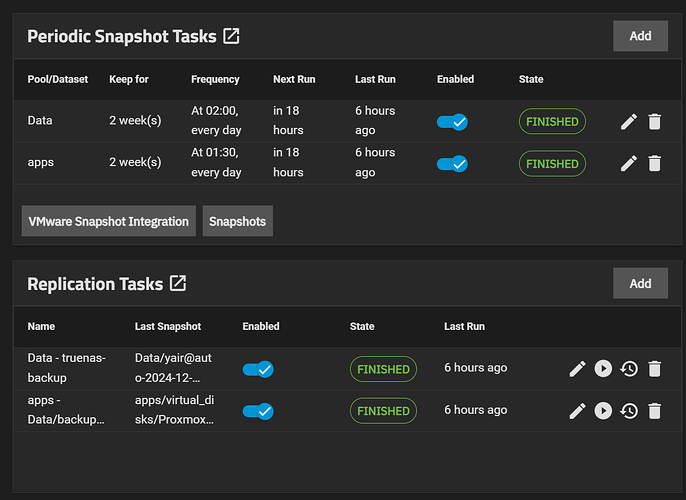Delete the apps - Data/backup replication task
Image resolution: width=686 pixels, height=500 pixels.
(654, 411)
